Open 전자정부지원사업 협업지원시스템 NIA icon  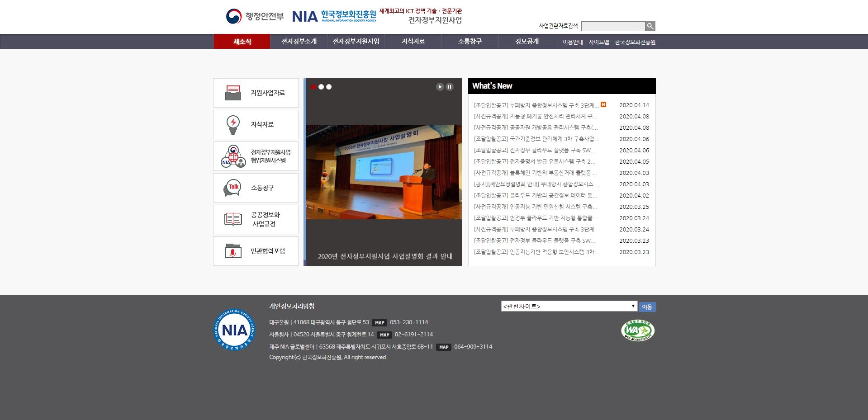233,156
